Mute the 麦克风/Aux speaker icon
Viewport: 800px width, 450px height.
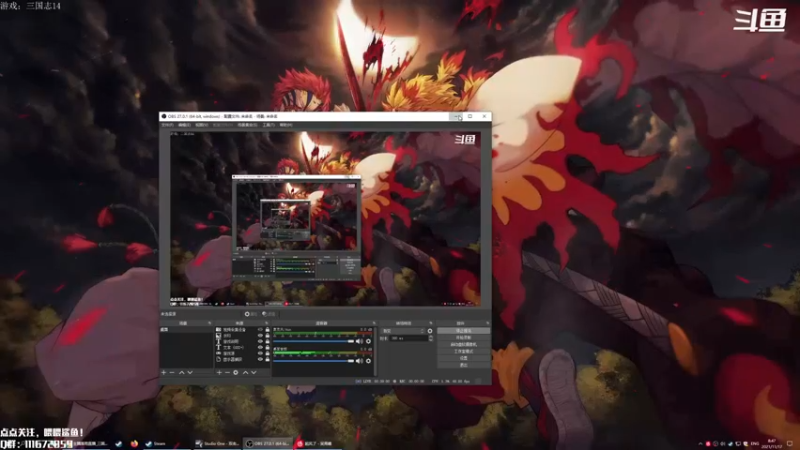359,341
